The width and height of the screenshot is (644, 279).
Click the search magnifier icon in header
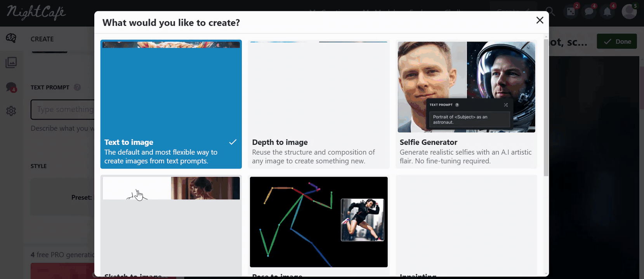point(550,12)
